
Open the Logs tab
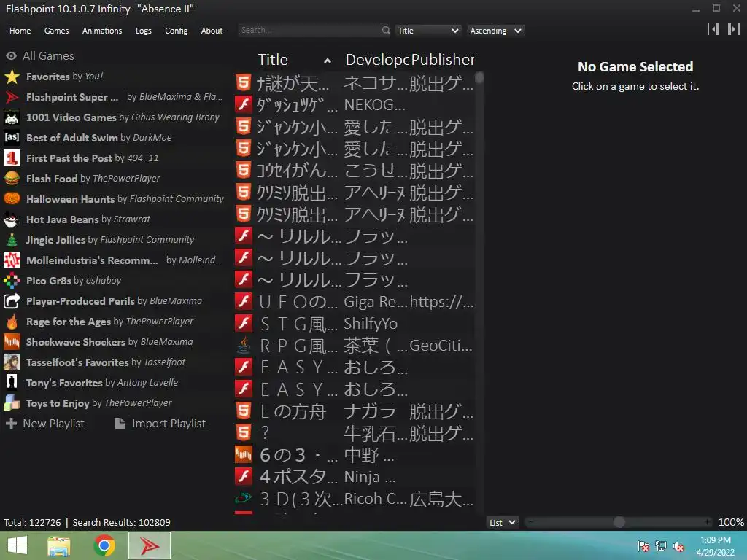[x=144, y=31]
